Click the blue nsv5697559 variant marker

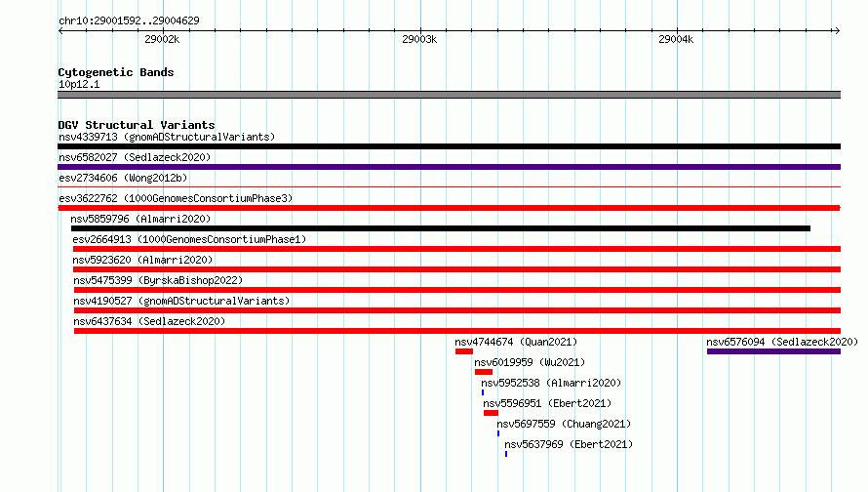[498, 433]
